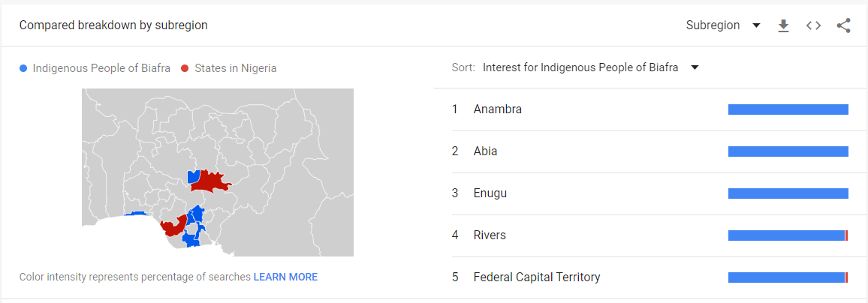Open the Subregion dropdown arrow
This screenshot has height=303, width=868.
pyautogui.click(x=756, y=25)
